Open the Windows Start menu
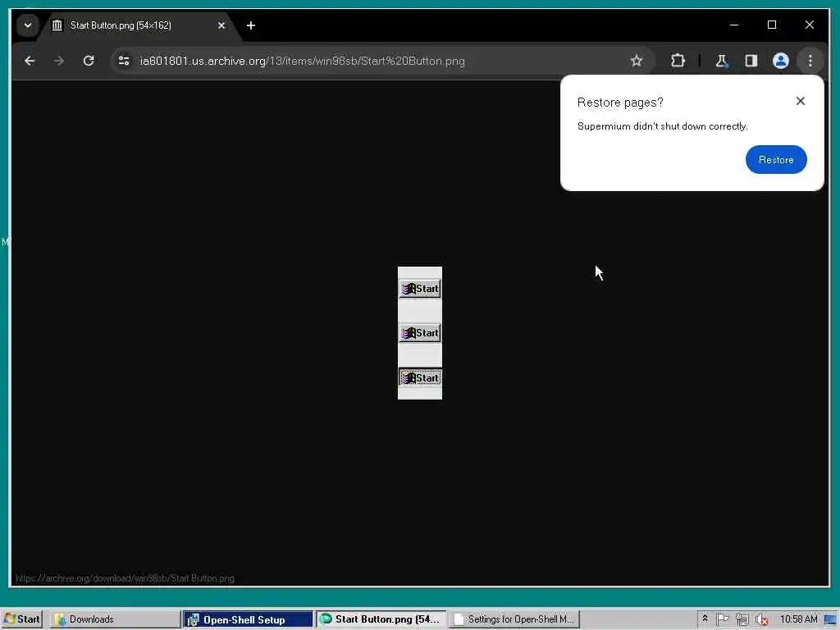This screenshot has width=840, height=630. point(22,619)
